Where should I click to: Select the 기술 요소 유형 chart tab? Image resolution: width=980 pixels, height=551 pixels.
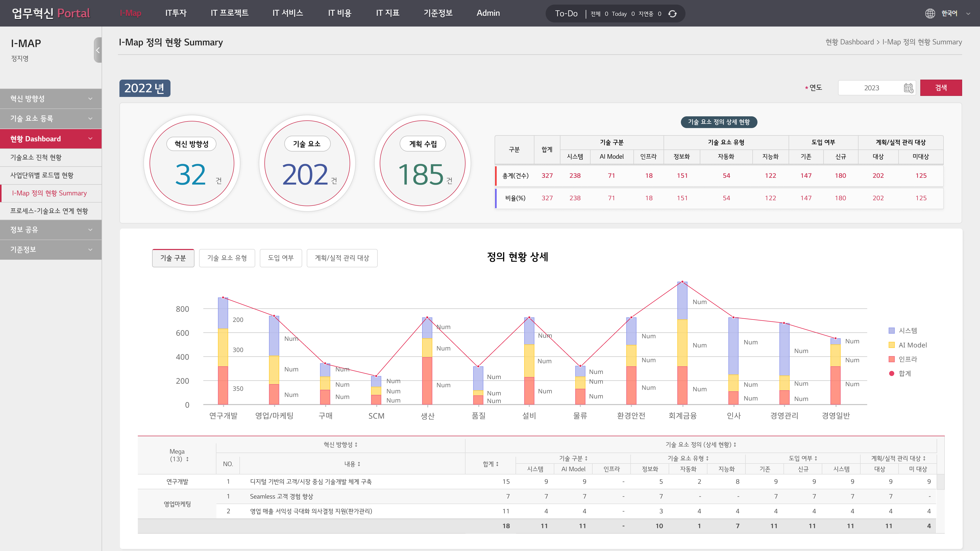coord(227,258)
